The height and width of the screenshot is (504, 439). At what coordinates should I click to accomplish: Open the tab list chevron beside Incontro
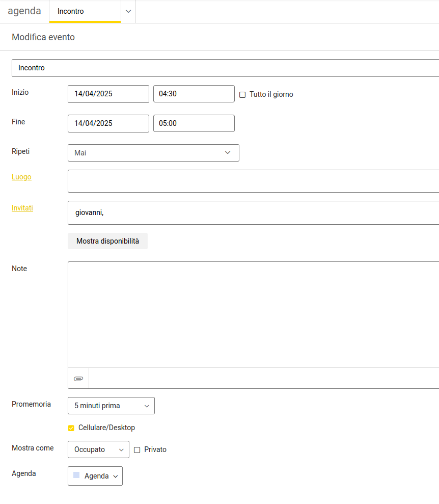coord(128,11)
